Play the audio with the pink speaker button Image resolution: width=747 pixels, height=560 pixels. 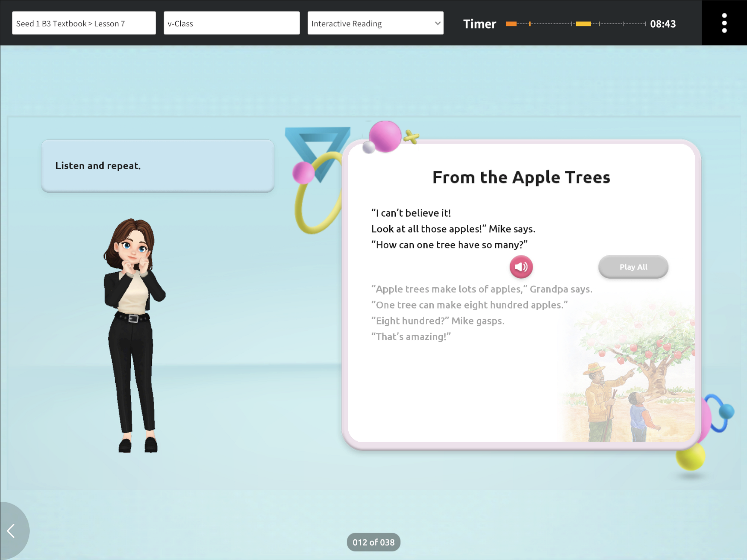tap(521, 267)
